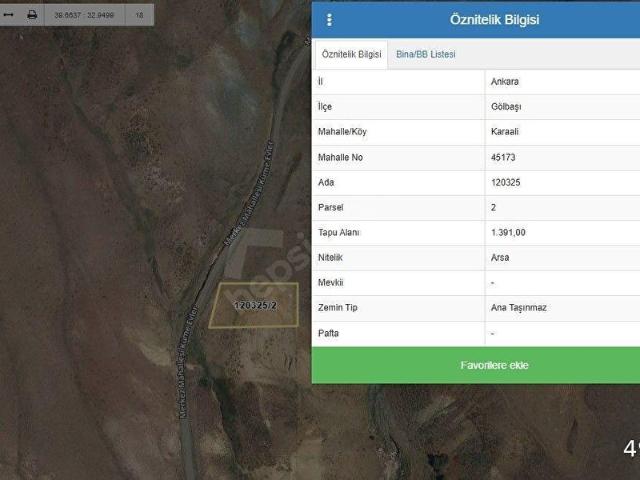The height and width of the screenshot is (480, 640).
Task: Click Tapu Alanı value 1.391,00
Action: click(508, 233)
